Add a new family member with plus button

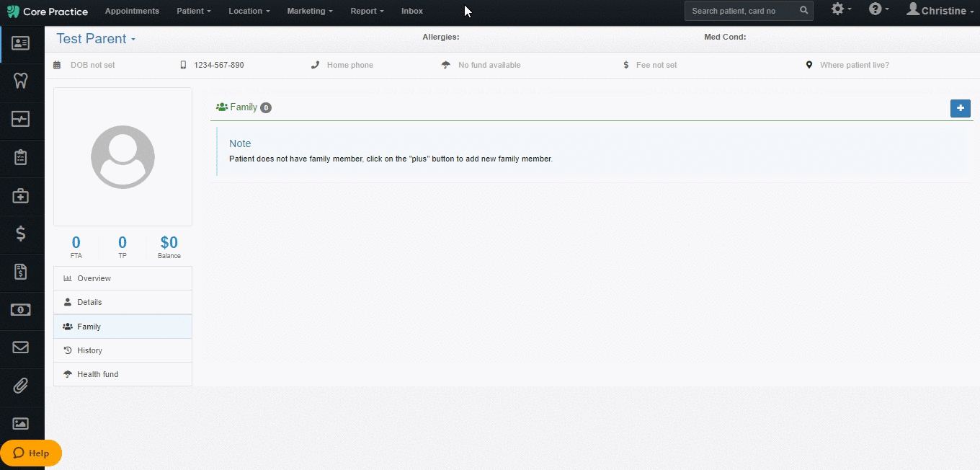click(960, 108)
